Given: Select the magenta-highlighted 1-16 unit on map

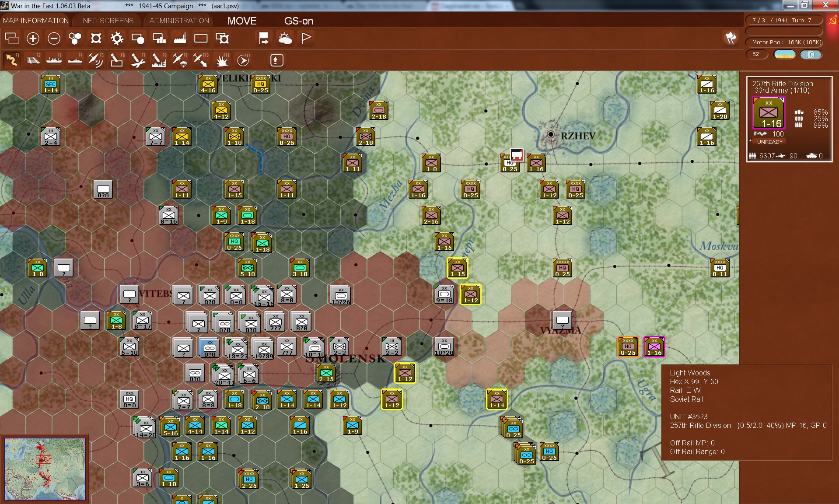Looking at the screenshot, I should coord(654,346).
